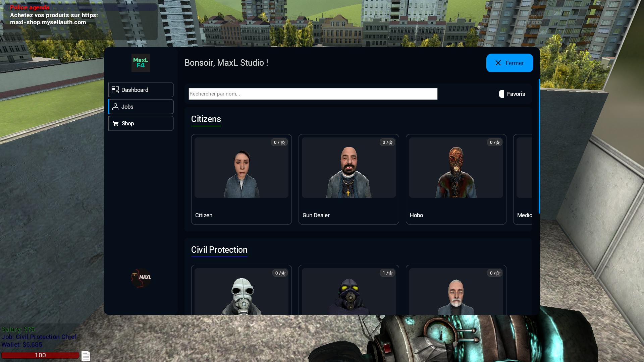This screenshot has width=644, height=362.
Task: Click the MAXL avatar badge in sidebar
Action: click(x=141, y=278)
